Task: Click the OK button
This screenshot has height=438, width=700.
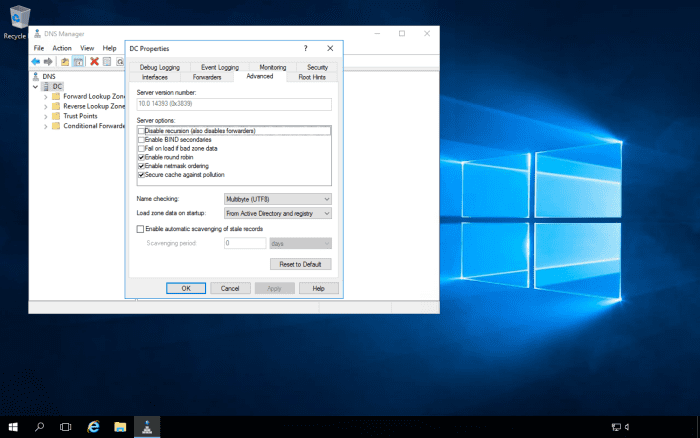Action: click(186, 288)
